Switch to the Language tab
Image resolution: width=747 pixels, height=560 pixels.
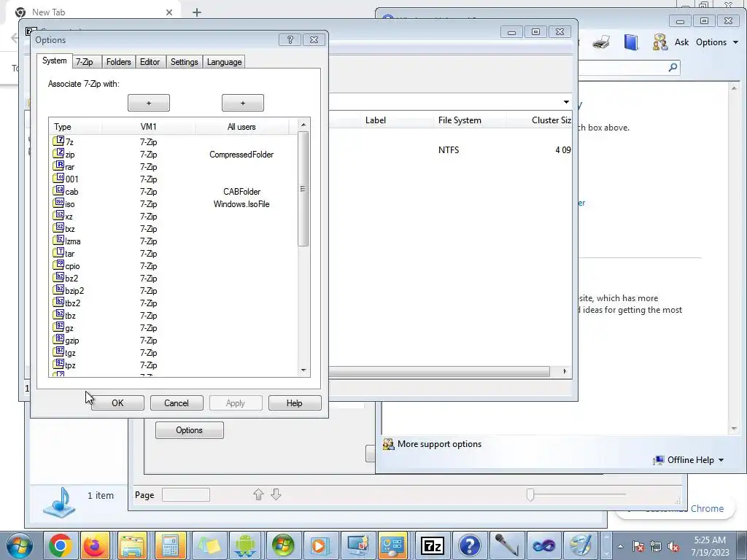coord(225,62)
